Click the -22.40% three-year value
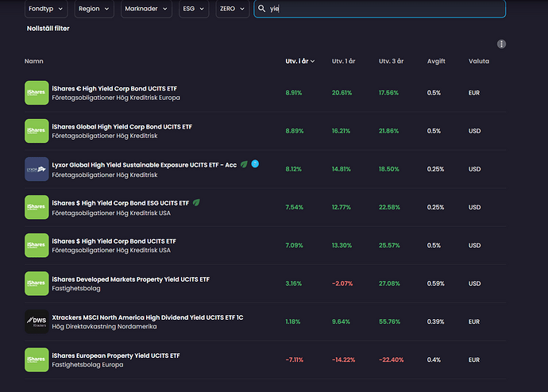548x392 pixels. (x=391, y=359)
